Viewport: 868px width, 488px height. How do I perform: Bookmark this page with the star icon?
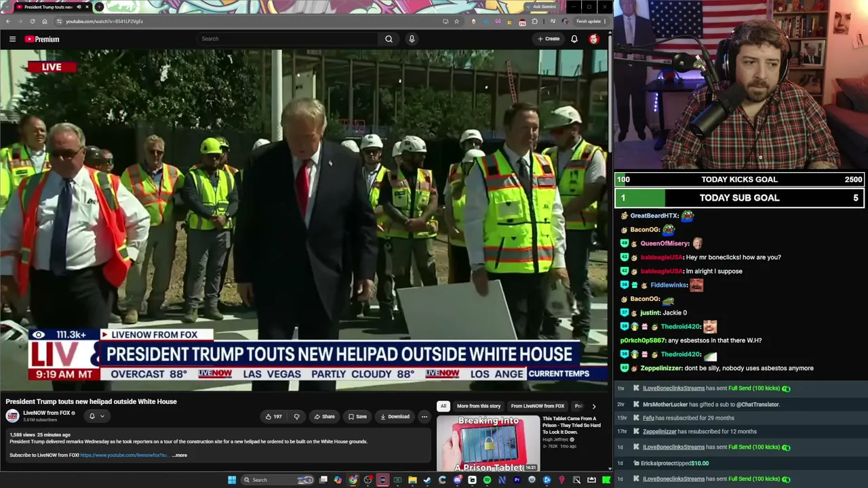[456, 21]
